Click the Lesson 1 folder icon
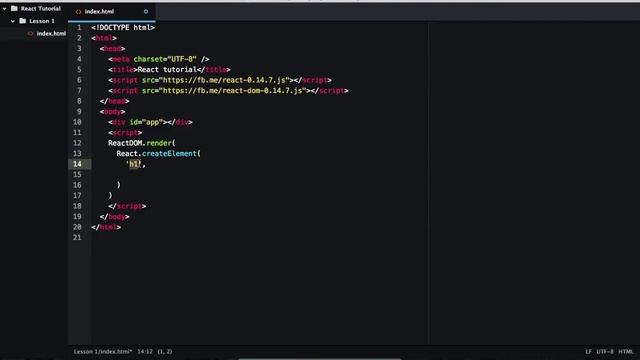The height and width of the screenshot is (360, 640). pos(23,21)
